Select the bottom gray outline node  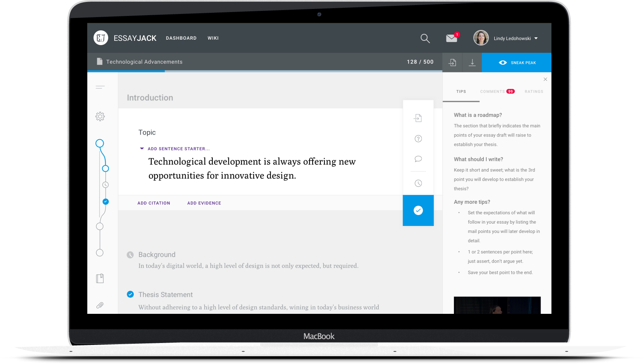point(100,253)
